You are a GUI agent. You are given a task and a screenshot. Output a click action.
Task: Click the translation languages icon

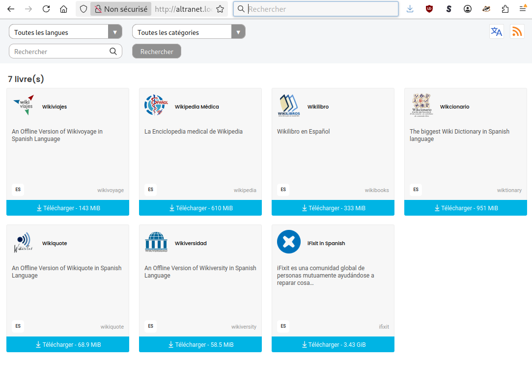coord(497,31)
